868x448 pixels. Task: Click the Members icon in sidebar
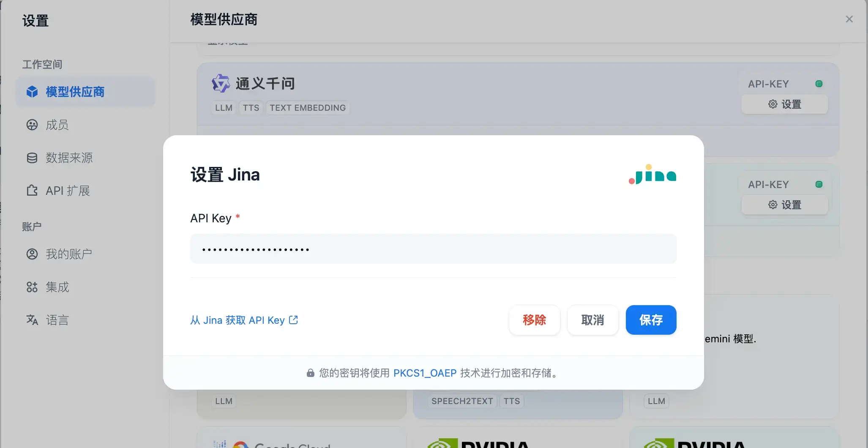click(x=32, y=125)
